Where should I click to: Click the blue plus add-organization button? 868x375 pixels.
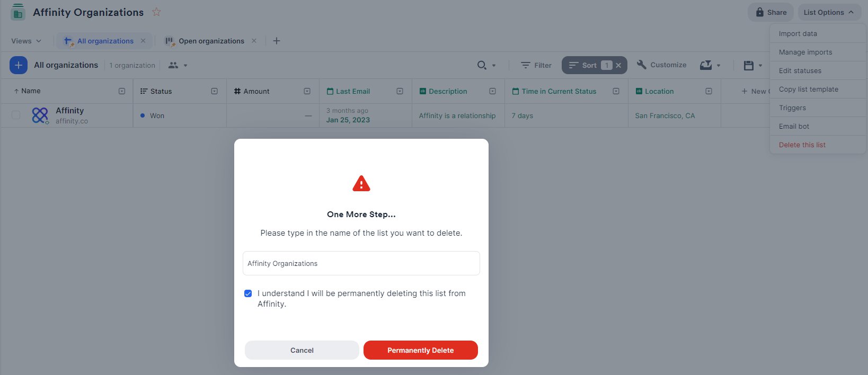[19, 65]
